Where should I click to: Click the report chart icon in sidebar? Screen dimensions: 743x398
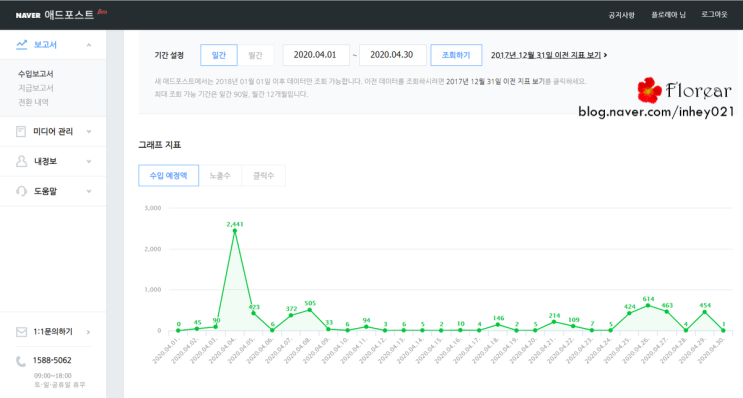click(x=22, y=45)
